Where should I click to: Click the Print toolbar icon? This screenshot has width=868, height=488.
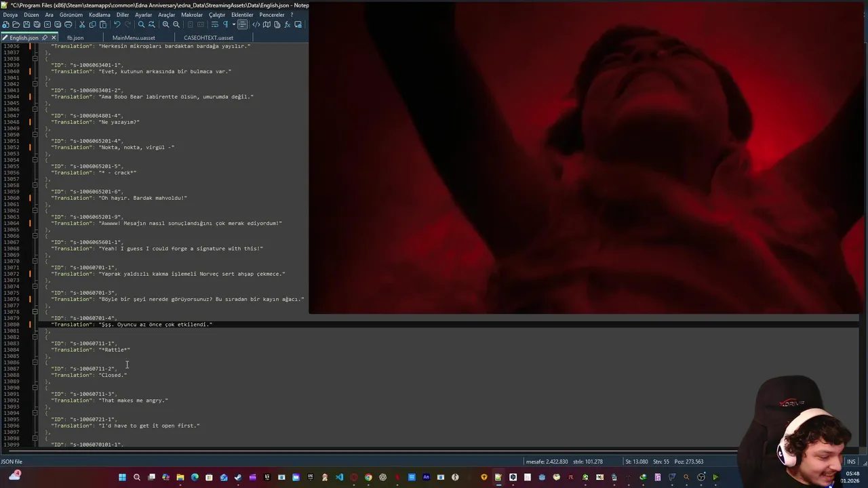click(x=68, y=24)
